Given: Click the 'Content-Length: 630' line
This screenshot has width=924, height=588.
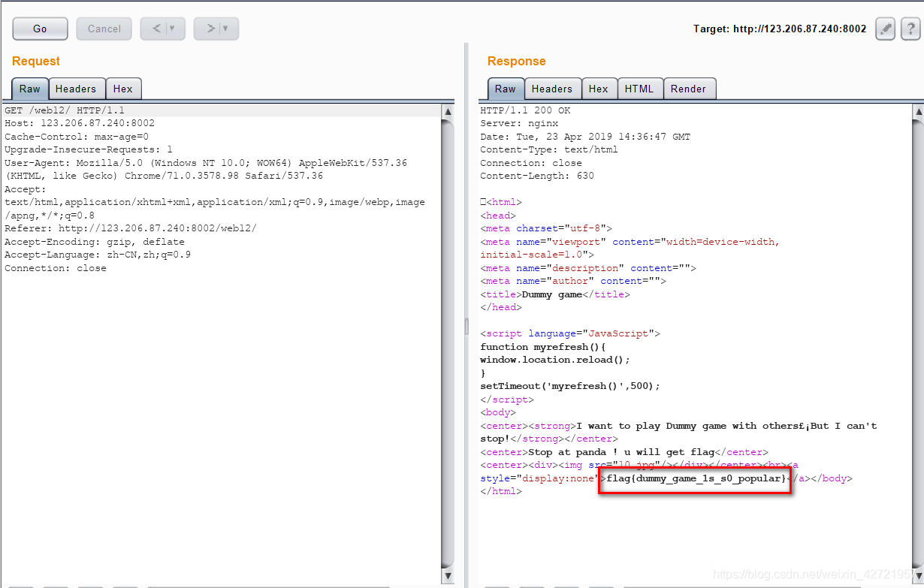Looking at the screenshot, I should pyautogui.click(x=537, y=176).
